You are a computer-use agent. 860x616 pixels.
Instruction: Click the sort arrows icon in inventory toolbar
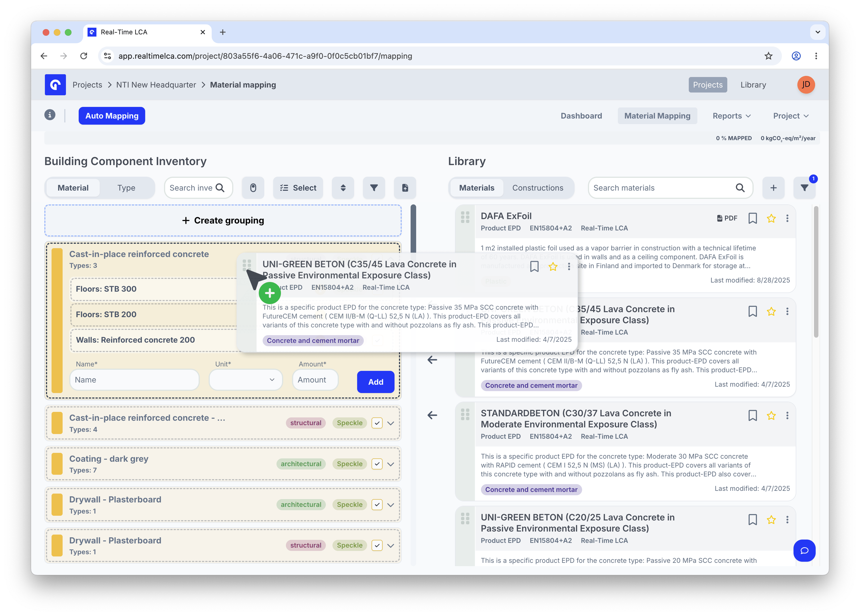[343, 188]
